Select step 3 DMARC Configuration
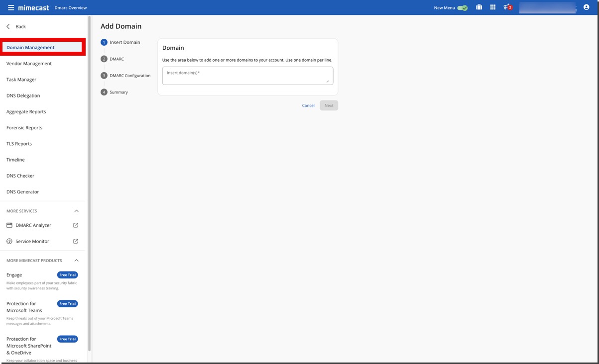 pyautogui.click(x=125, y=76)
